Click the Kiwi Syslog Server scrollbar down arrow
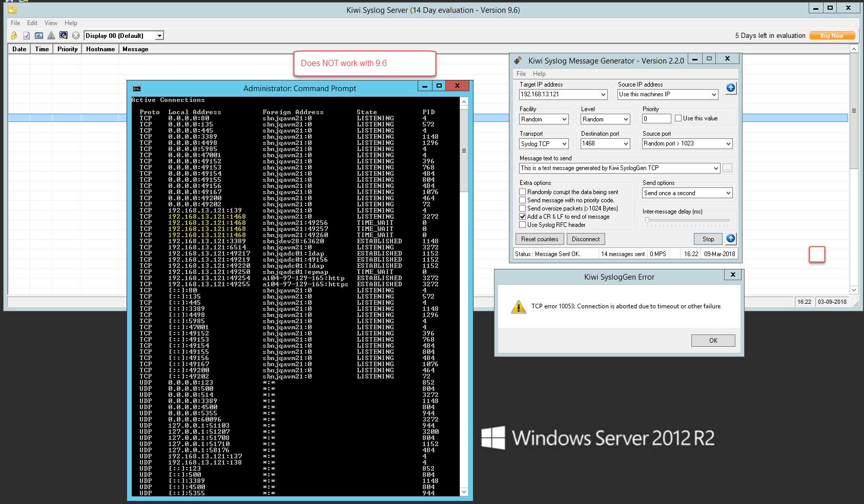Viewport: 864px width, 504px height. 854,290
